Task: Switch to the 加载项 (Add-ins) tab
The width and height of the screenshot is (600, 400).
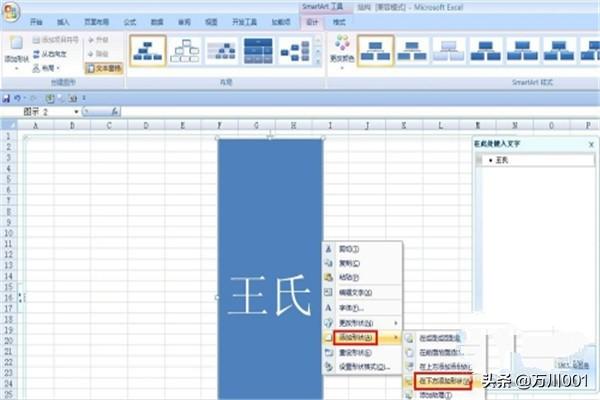Action: (281, 22)
